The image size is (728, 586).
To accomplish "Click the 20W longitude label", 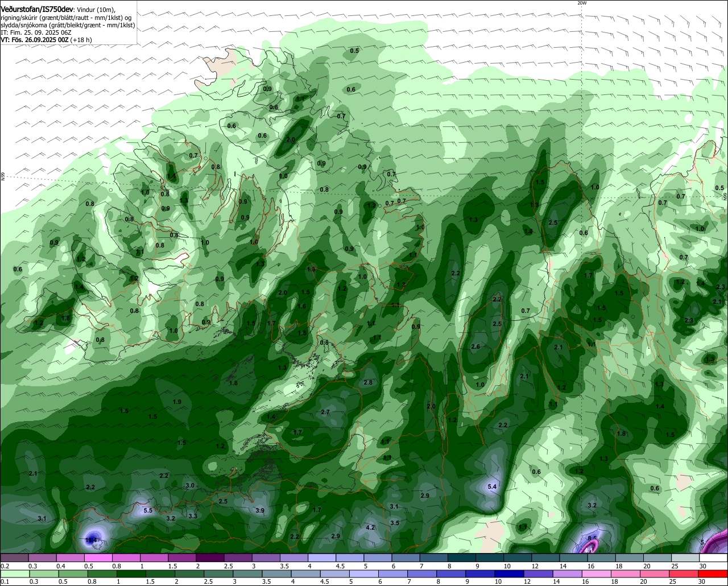I will [581, 3].
